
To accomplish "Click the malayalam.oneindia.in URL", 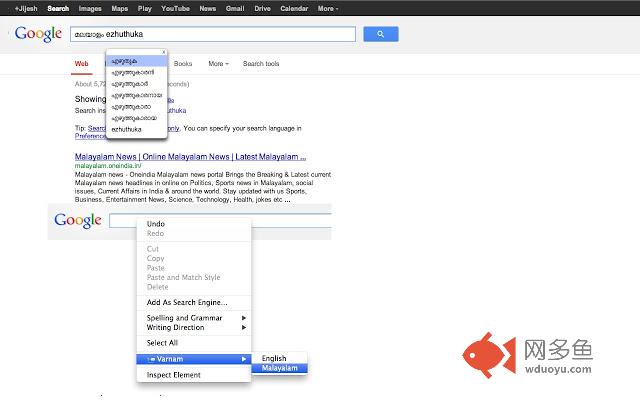I will point(108,166).
